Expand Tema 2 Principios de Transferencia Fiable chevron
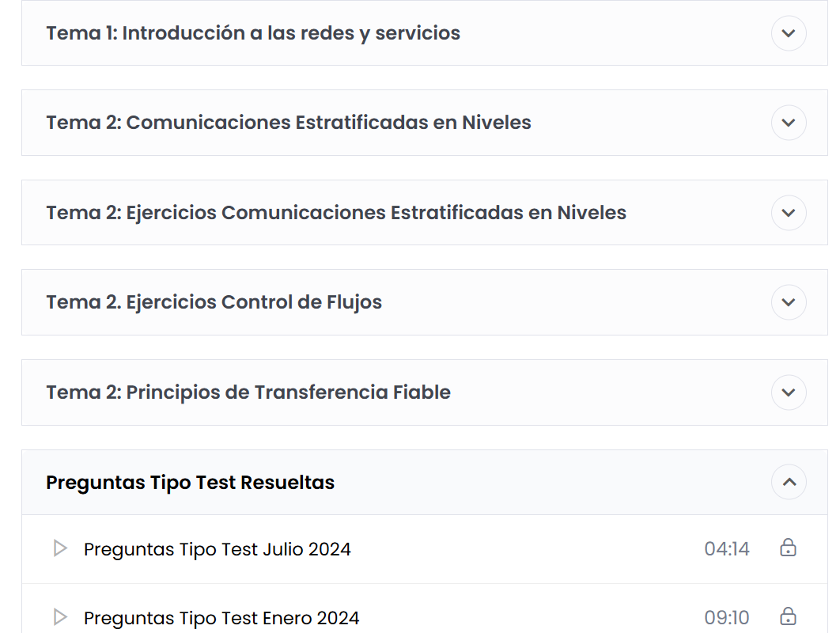Screen dimensions: 840x633 pyautogui.click(x=789, y=392)
